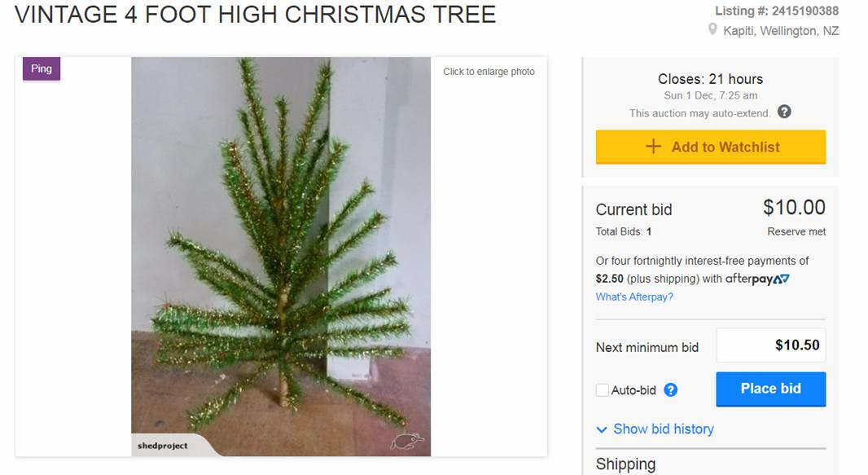This screenshot has width=868, height=475.
Task: Click the listing title heading
Action: coord(255,15)
